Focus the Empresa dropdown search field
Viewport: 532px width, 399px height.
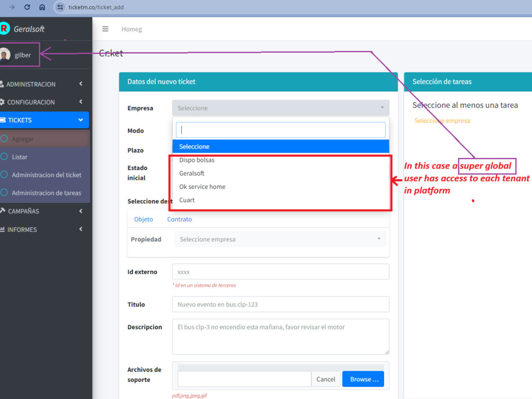point(280,130)
